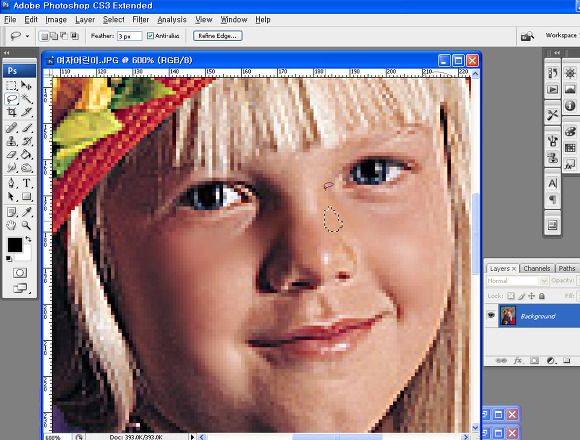Open the layer blend mode dropdown
The width and height of the screenshot is (580, 440).
pyautogui.click(x=517, y=281)
